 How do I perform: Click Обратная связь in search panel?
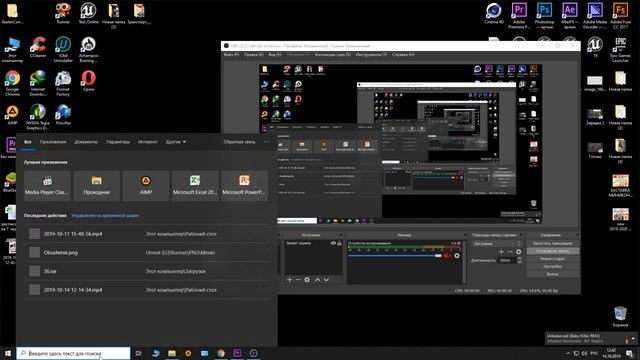click(x=239, y=142)
